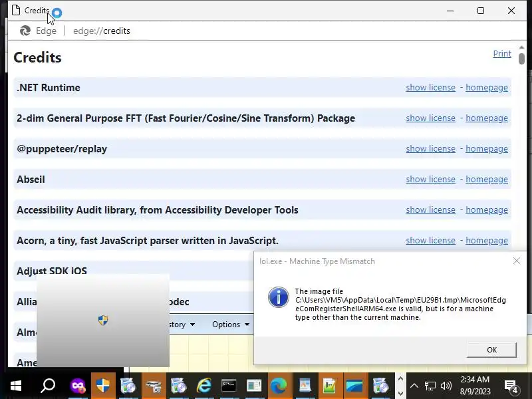Open the Command Prompt taskbar icon
The image size is (532, 399).
coord(229,386)
